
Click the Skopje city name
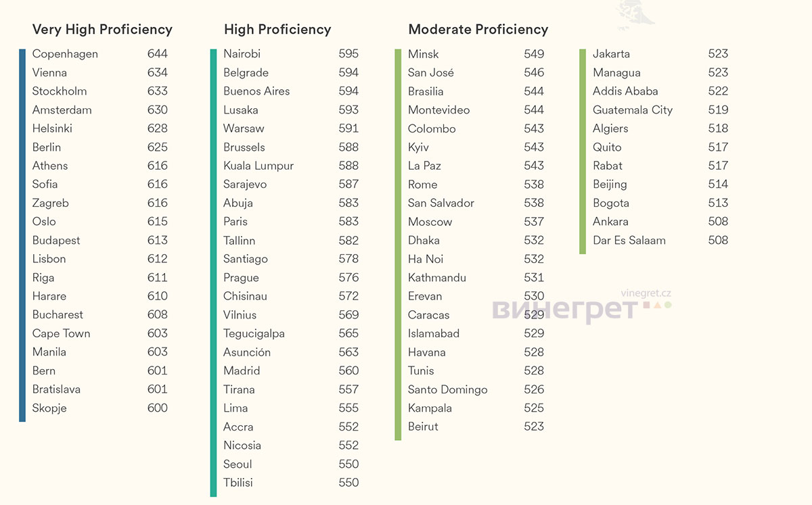tap(49, 408)
